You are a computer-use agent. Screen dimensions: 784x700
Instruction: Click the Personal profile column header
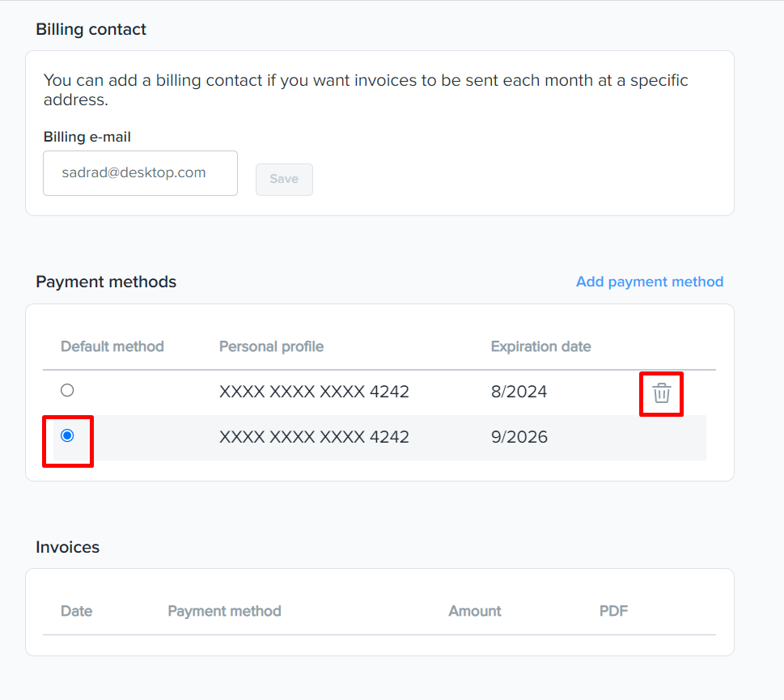tap(271, 347)
